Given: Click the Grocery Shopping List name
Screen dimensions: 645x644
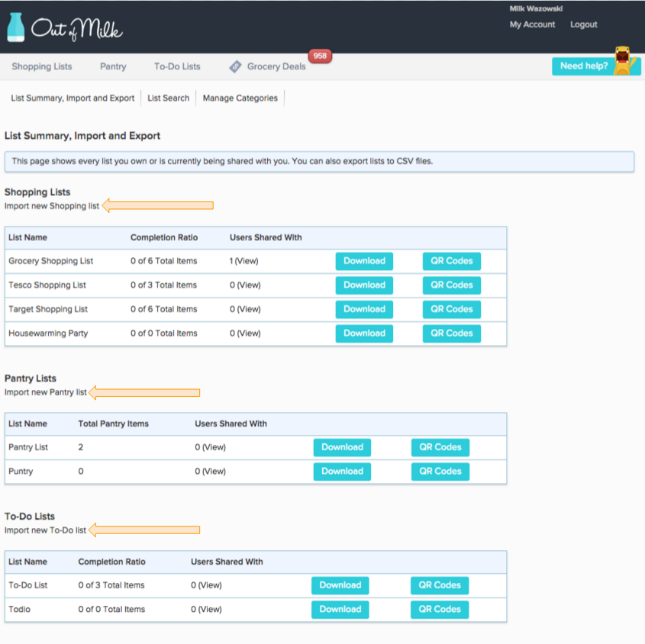Looking at the screenshot, I should [x=51, y=261].
